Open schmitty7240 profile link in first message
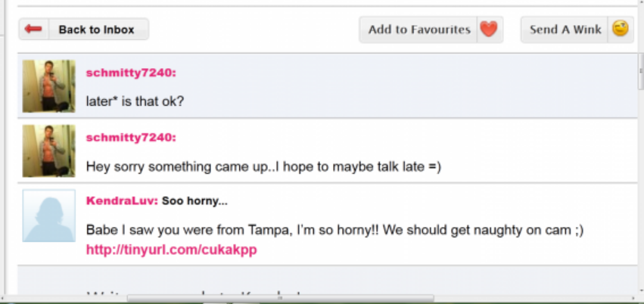Image resolution: width=644 pixels, height=304 pixels. click(131, 73)
